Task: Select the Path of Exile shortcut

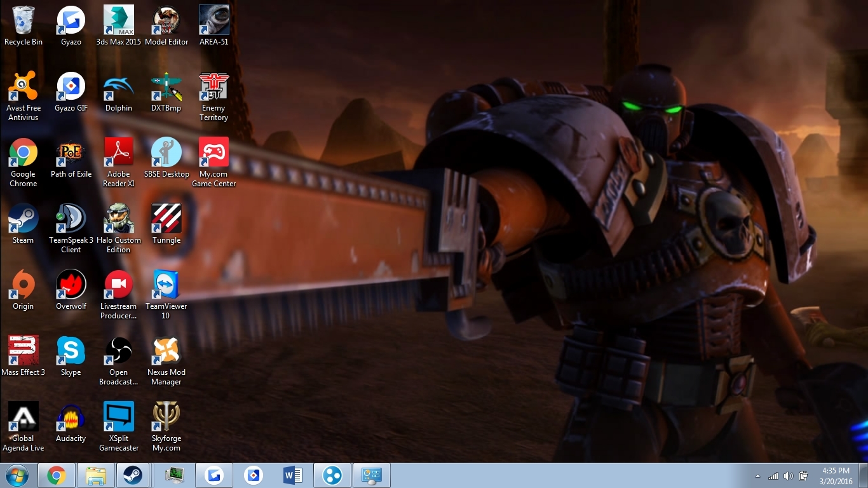Action: pyautogui.click(x=71, y=158)
